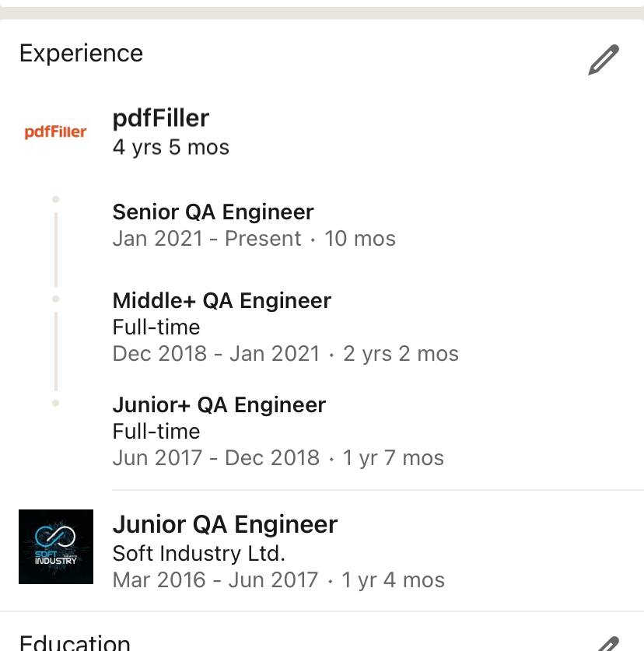This screenshot has width=644, height=651.
Task: Click the Experience section heading
Action: pyautogui.click(x=81, y=54)
